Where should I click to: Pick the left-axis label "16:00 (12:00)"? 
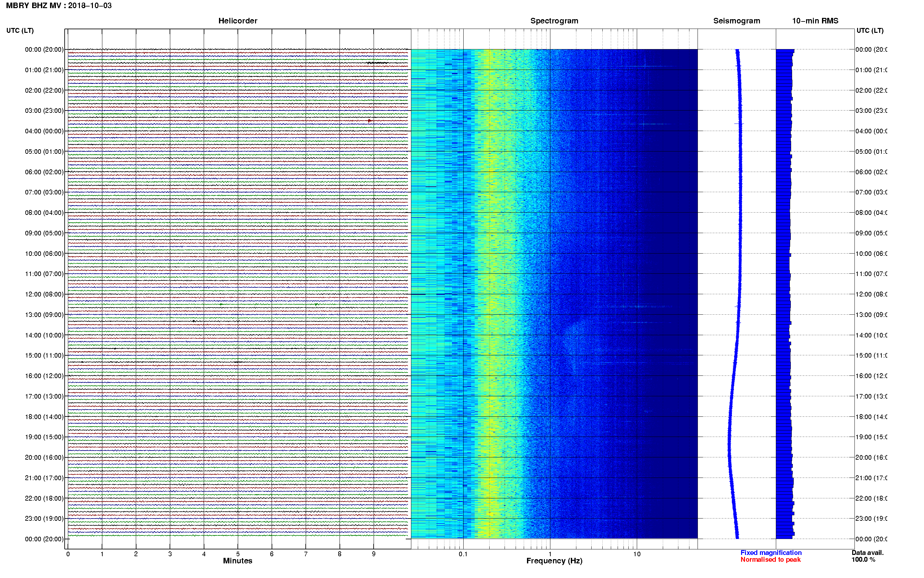click(x=44, y=376)
